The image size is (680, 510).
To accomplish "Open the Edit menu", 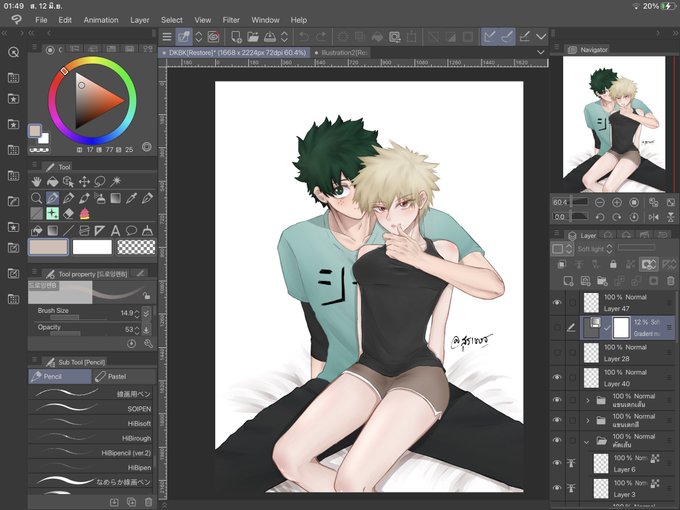I will point(65,20).
